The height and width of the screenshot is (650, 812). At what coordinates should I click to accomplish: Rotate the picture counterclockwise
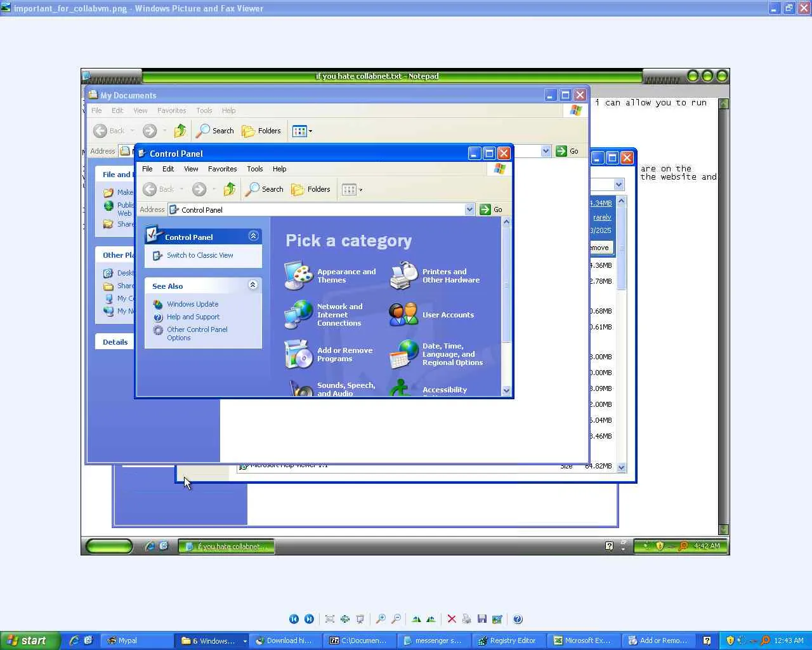tap(431, 619)
